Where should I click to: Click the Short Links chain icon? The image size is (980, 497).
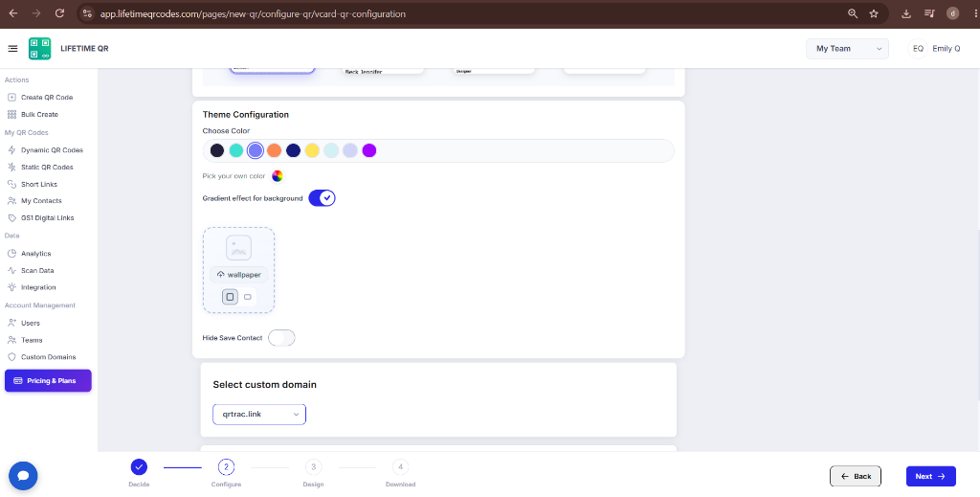(11, 184)
